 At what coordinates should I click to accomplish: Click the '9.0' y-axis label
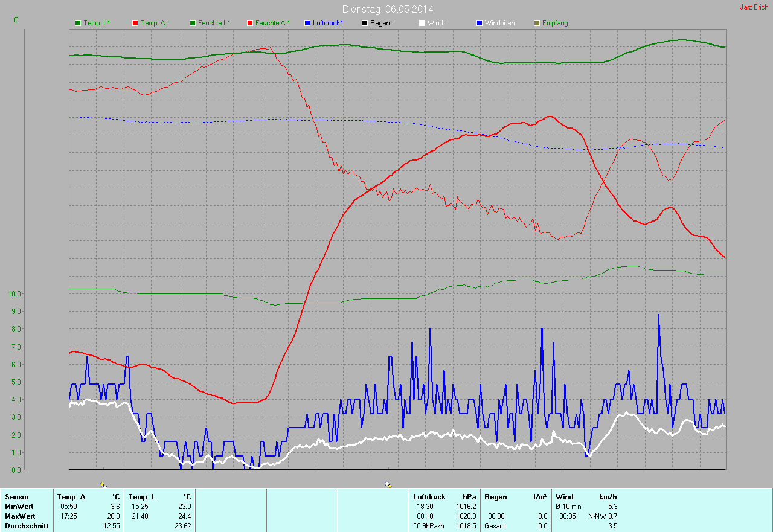tap(16, 311)
